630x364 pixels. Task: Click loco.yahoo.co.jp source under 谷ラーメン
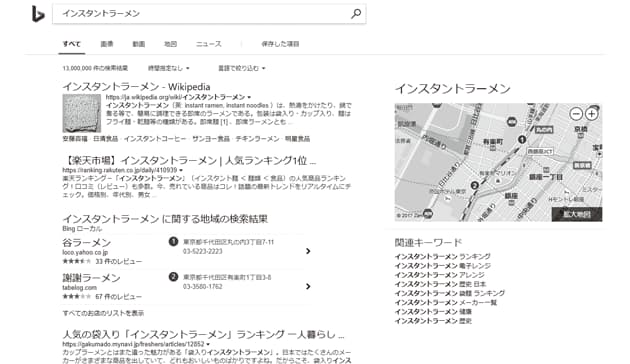85,253
